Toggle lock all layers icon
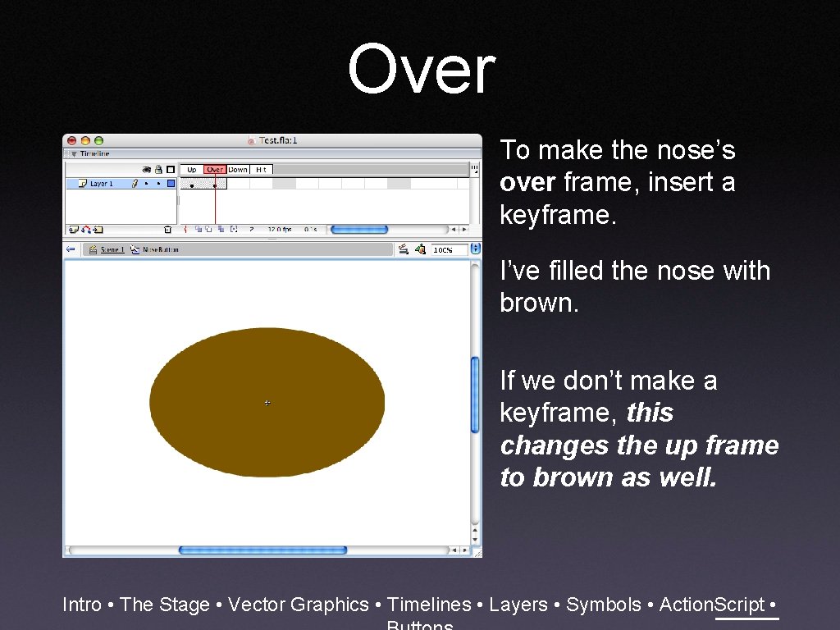 [158, 169]
